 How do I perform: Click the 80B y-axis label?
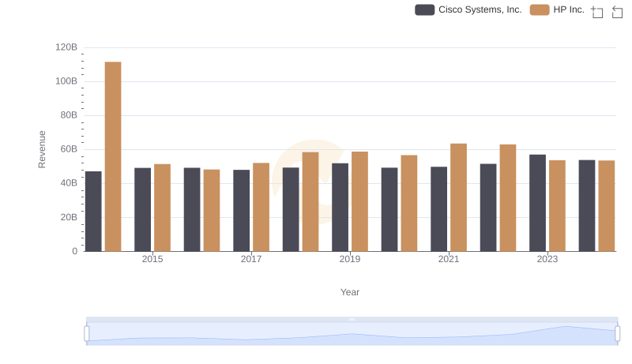(x=69, y=115)
